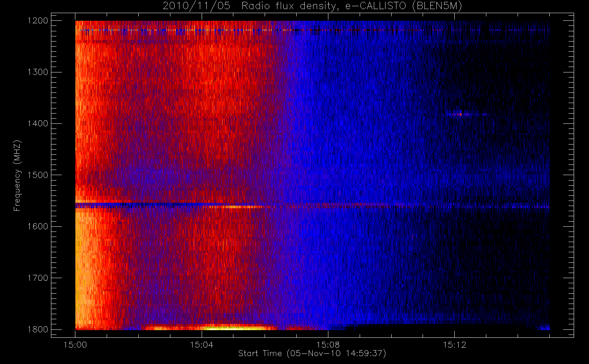Select the 1200 frequency tick label
This screenshot has height=364, width=589.
point(38,21)
